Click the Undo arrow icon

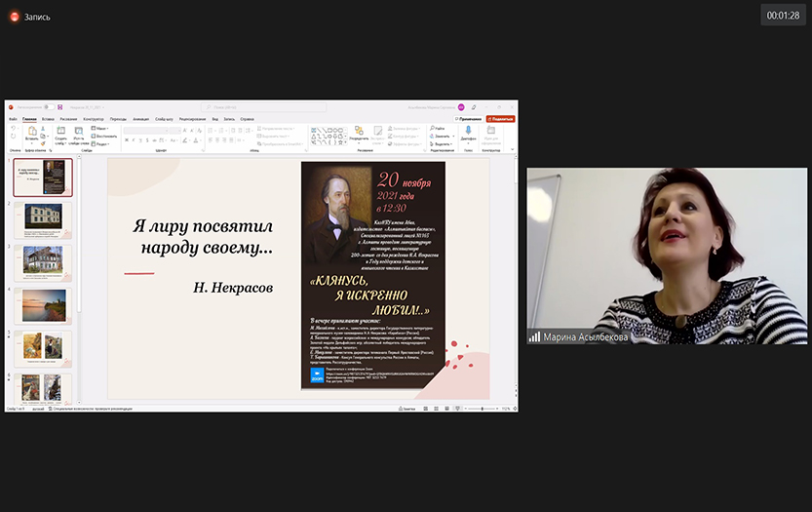pyautogui.click(x=13, y=129)
